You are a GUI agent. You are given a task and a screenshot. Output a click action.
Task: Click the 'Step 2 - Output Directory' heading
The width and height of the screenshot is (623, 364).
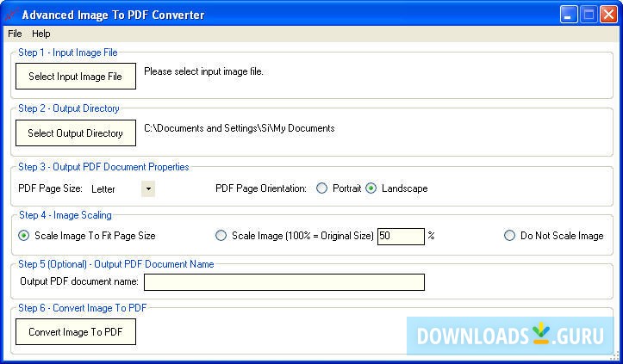[69, 108]
